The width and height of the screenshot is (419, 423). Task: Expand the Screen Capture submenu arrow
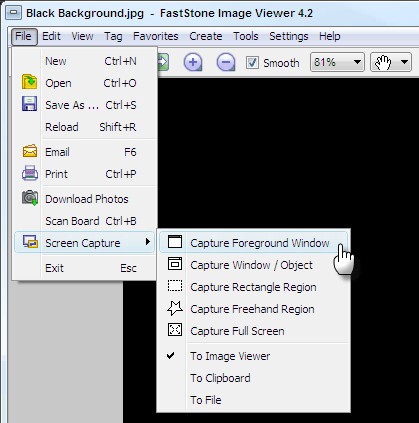tap(148, 242)
